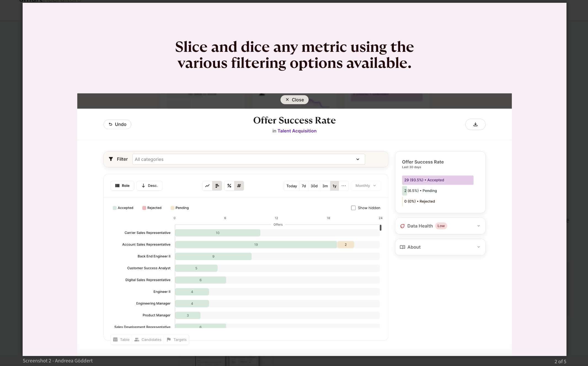The width and height of the screenshot is (588, 366).
Task: Enable the Show hidden checkbox
Action: coord(353,208)
